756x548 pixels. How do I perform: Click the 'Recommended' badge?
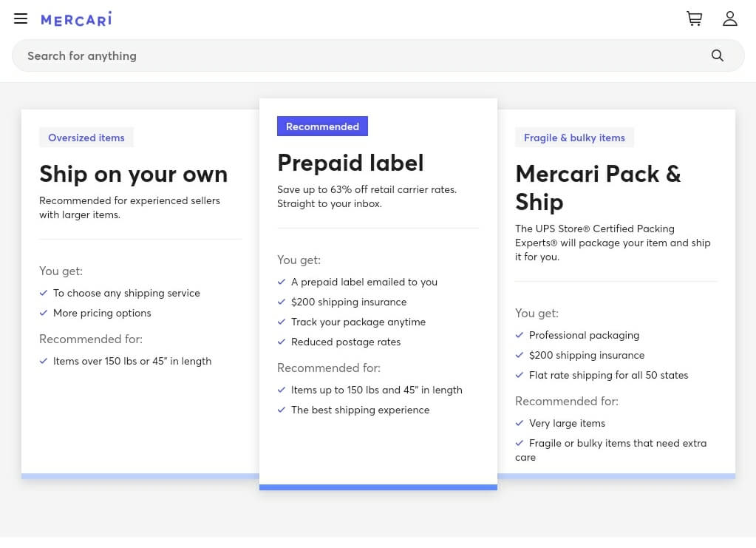(322, 126)
